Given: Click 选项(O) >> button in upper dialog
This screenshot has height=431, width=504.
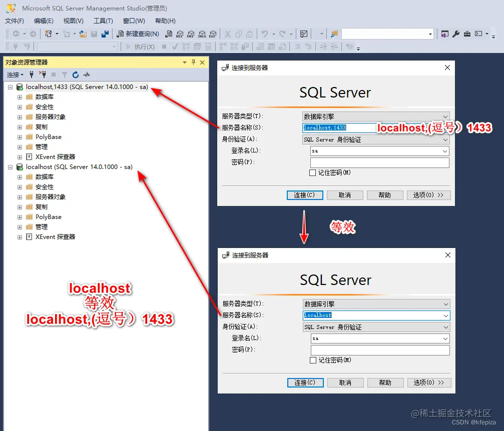Looking at the screenshot, I should (x=428, y=195).
